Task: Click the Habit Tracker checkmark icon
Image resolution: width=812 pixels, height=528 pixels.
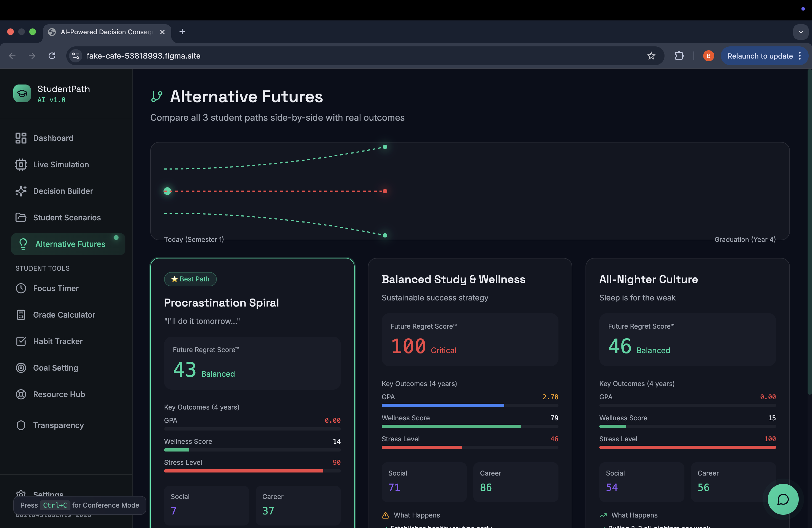Action: [21, 341]
